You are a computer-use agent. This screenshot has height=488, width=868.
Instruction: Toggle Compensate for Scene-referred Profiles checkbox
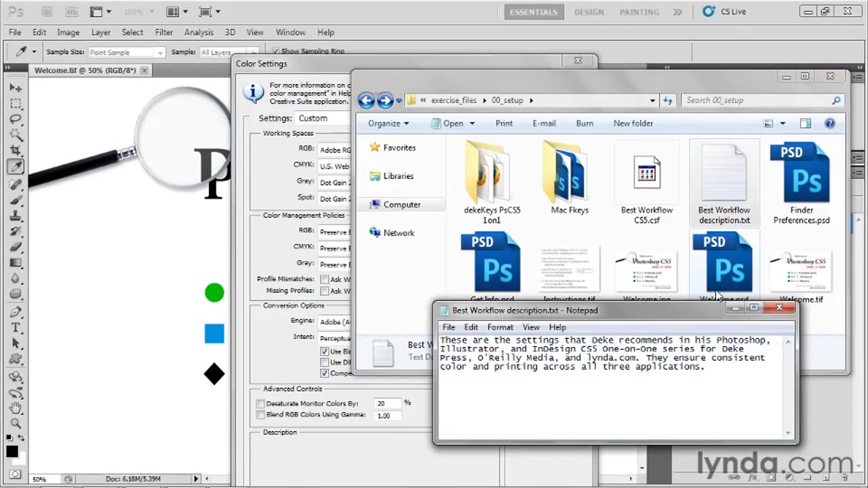click(x=325, y=373)
